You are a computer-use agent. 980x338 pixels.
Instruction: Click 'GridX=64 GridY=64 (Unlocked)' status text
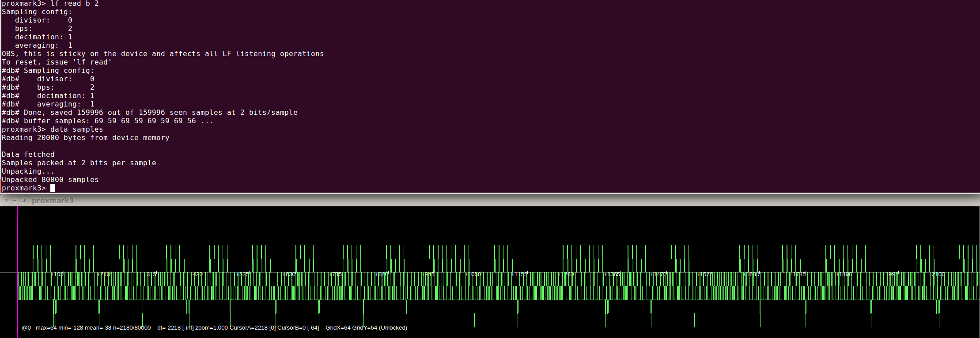pyautogui.click(x=367, y=328)
